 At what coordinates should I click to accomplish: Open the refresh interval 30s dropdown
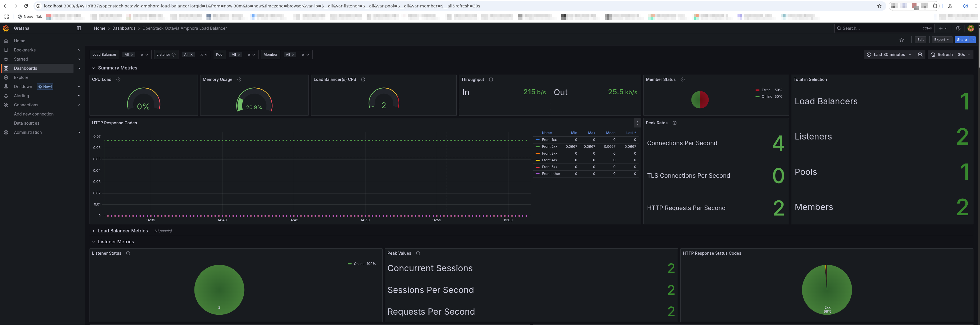[963, 55]
